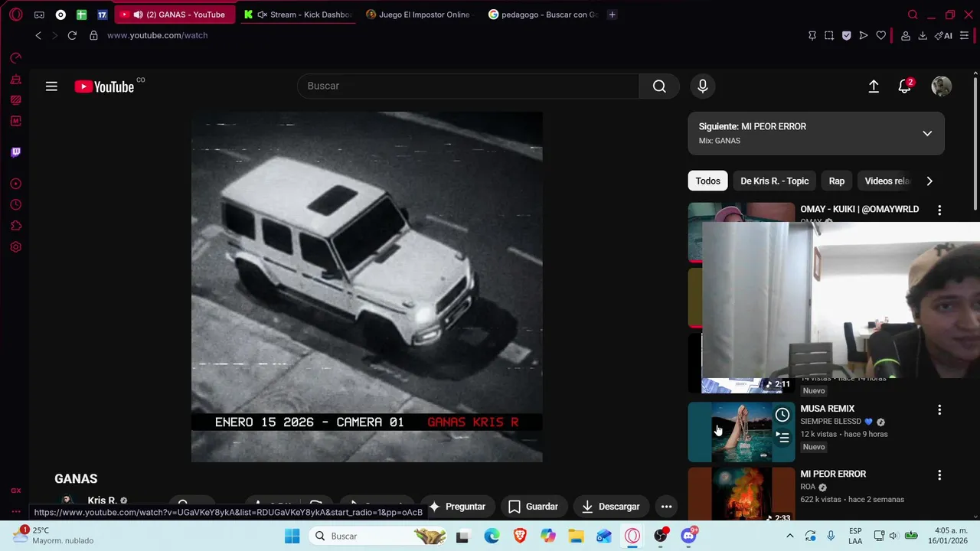This screenshot has height=551, width=980.
Task: Open YouTube notifications bell
Action: pyautogui.click(x=905, y=86)
